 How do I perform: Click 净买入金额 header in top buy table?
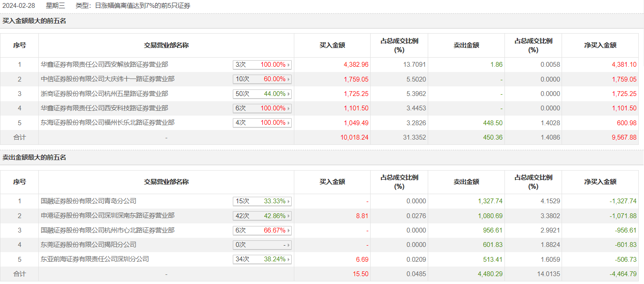click(x=600, y=45)
